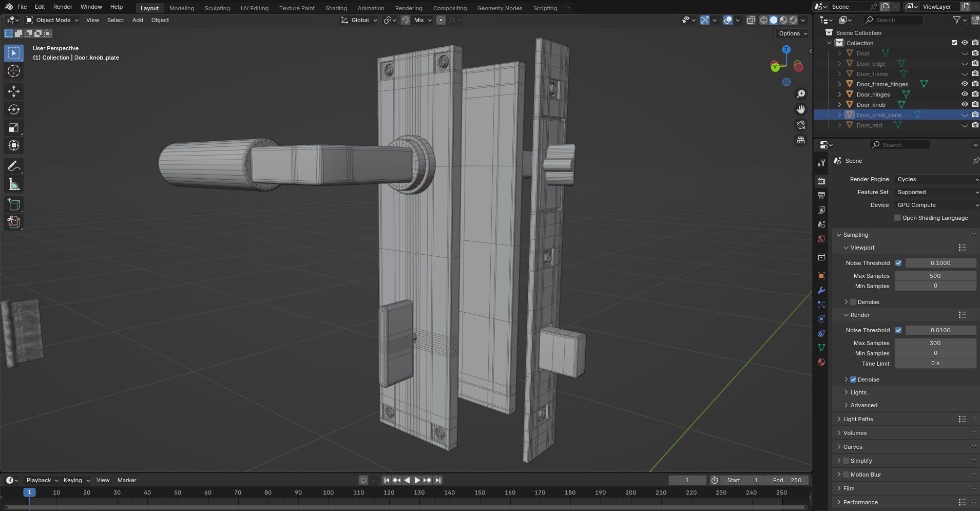Open the Render Engine dropdown

(937, 179)
